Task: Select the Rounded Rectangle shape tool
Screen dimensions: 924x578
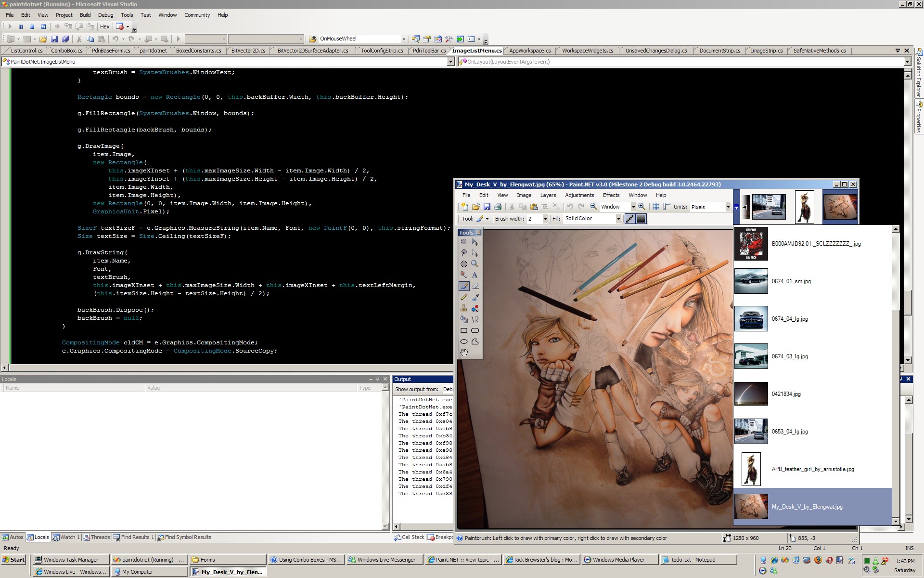Action: tap(475, 330)
